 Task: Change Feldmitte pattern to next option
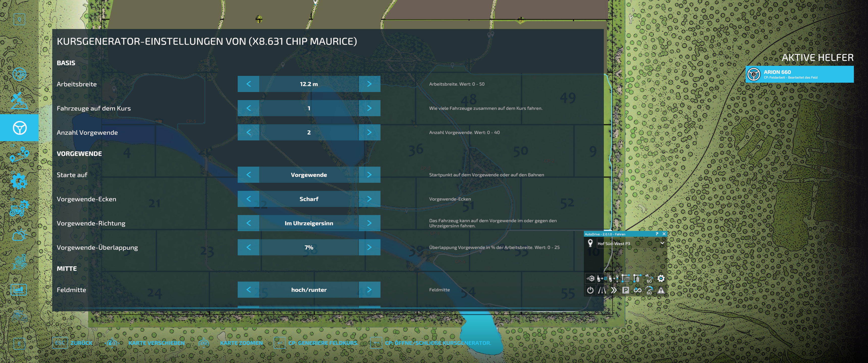(369, 290)
